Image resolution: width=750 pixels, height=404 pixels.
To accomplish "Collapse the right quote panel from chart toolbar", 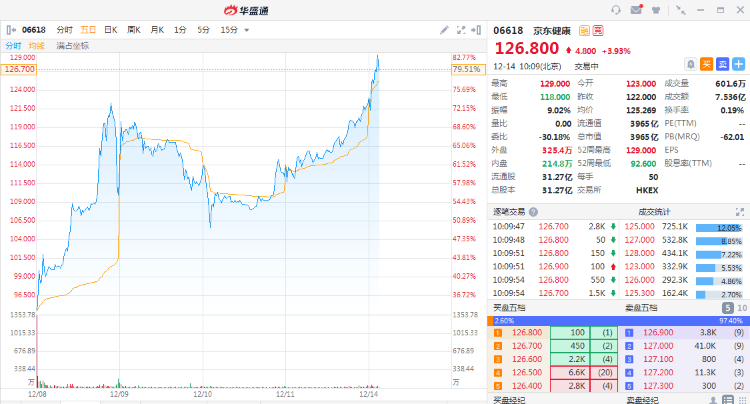I will (476, 30).
